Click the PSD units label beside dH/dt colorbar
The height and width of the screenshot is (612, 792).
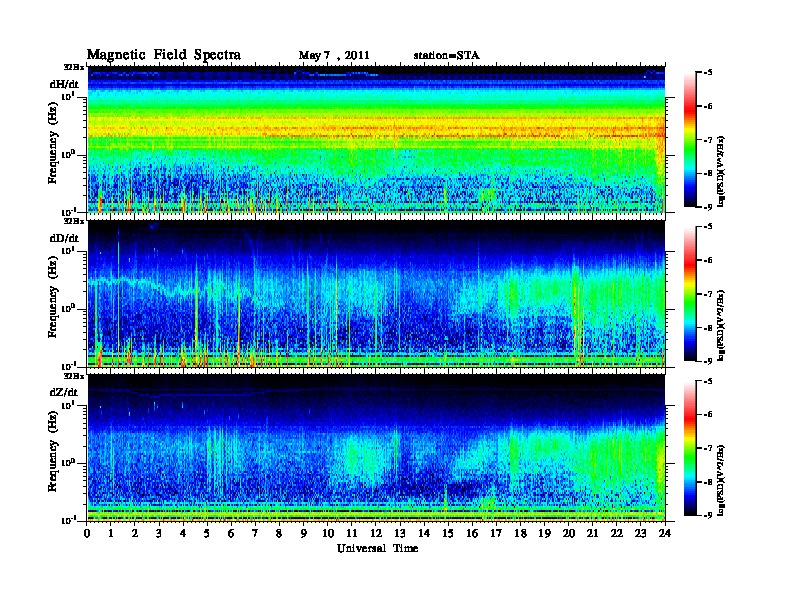[x=721, y=171]
